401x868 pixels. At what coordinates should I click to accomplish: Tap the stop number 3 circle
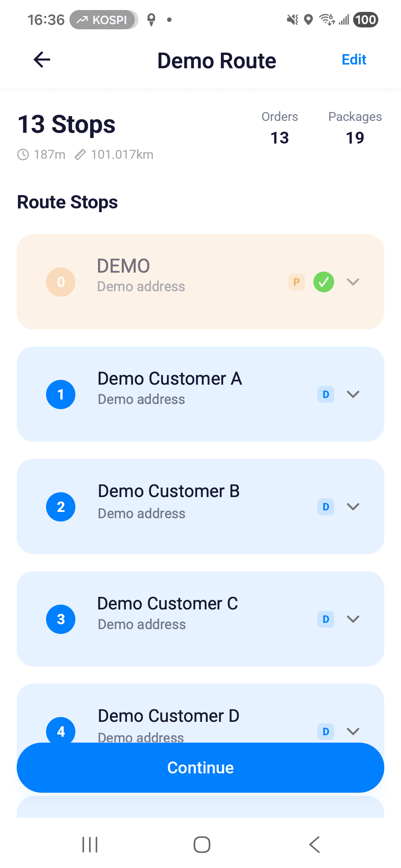pyautogui.click(x=61, y=619)
